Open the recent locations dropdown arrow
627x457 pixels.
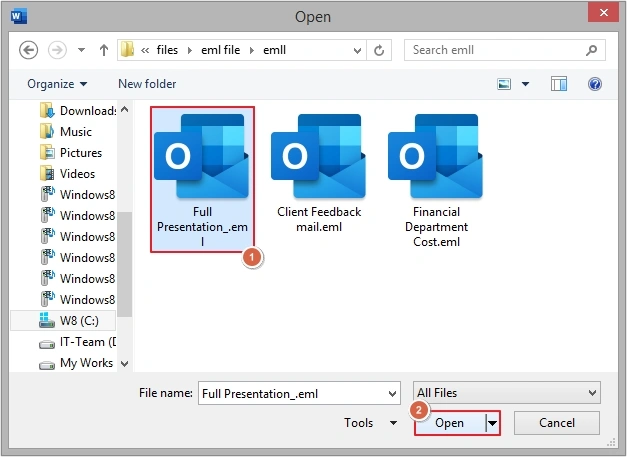point(81,50)
